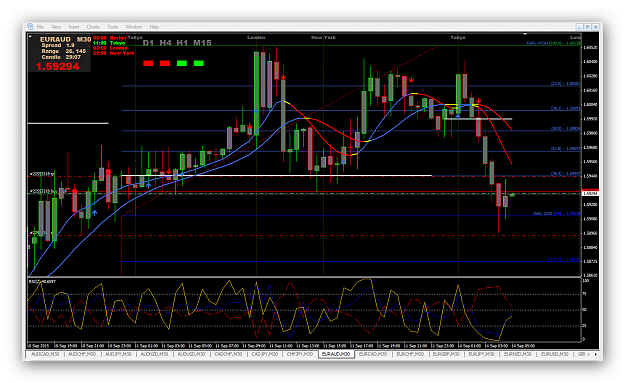Screen dimensions: 625x383
Task: Switch to the CADJPY,M30 chart tab
Action: coord(264,354)
